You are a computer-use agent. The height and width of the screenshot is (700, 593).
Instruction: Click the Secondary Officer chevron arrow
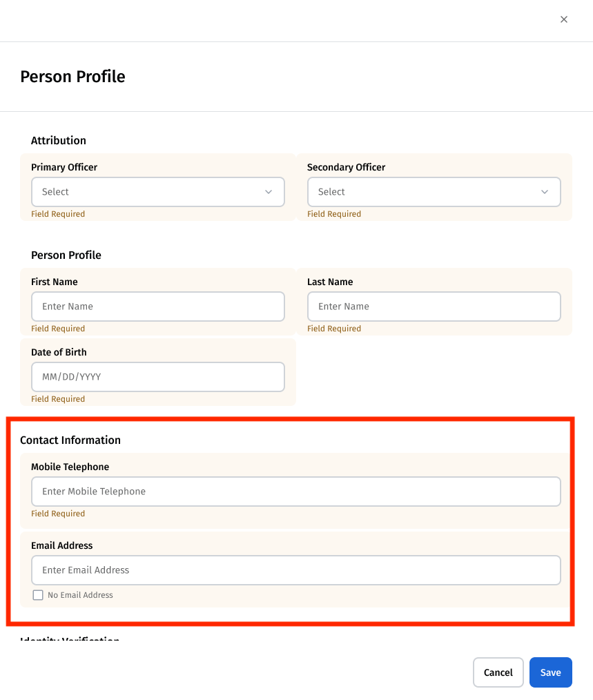(545, 192)
